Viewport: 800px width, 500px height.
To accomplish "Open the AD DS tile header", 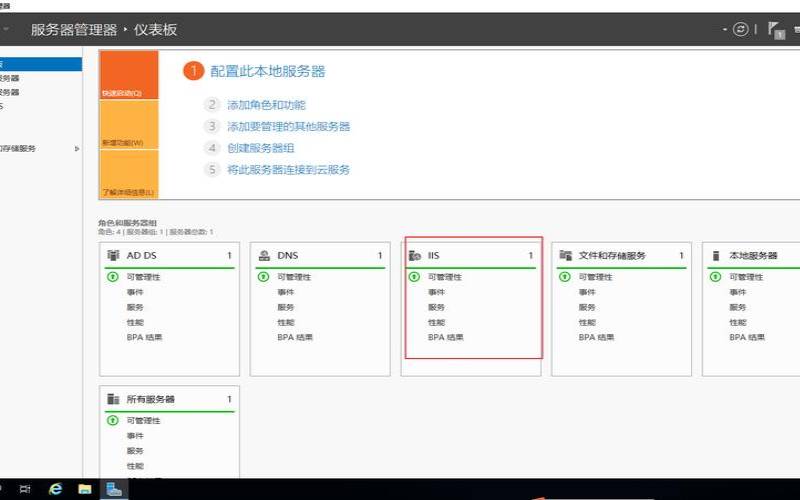I will point(169,255).
